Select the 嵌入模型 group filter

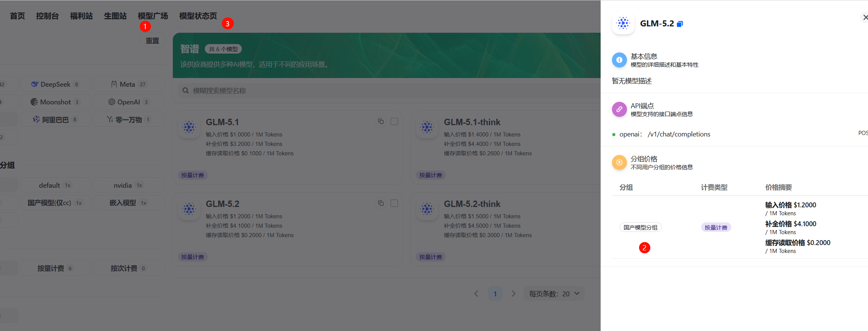click(x=129, y=203)
